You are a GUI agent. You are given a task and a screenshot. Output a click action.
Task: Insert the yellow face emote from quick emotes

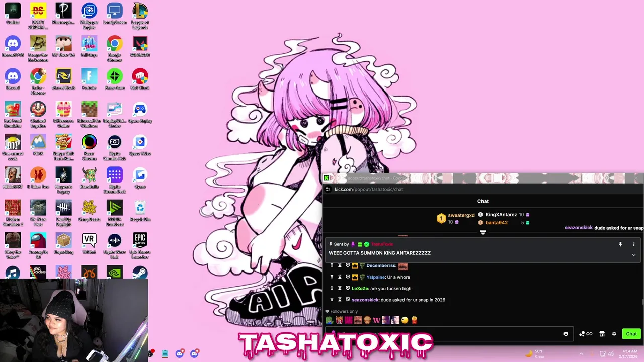(x=405, y=320)
